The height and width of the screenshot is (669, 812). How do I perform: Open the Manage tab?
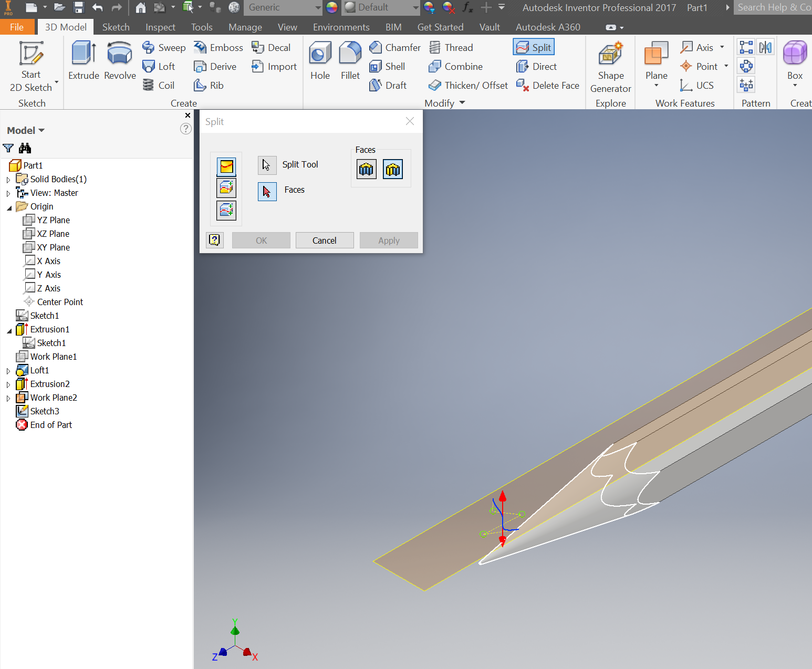pyautogui.click(x=245, y=27)
